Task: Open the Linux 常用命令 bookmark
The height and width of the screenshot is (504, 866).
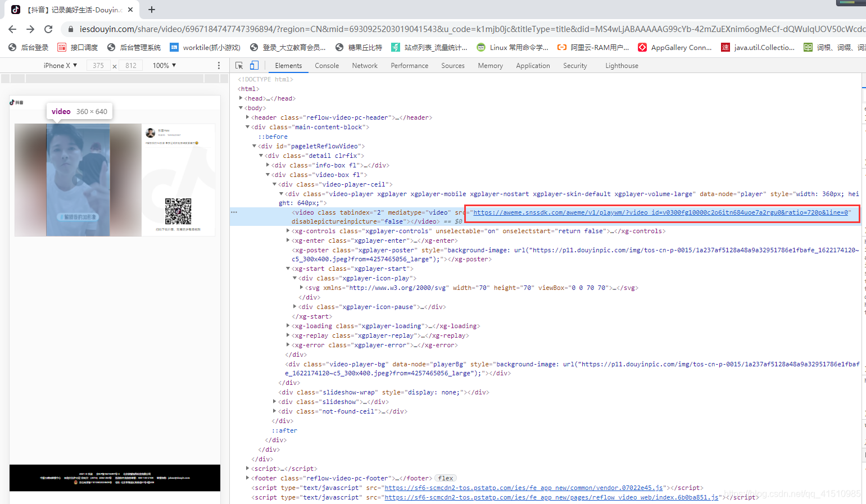Action: (513, 48)
